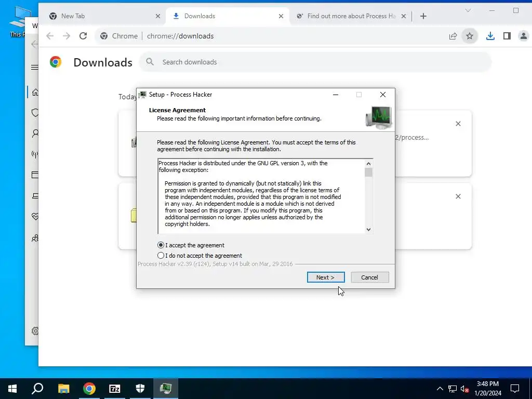Reload the Chrome page
This screenshot has width=532, height=399.
pos(83,36)
